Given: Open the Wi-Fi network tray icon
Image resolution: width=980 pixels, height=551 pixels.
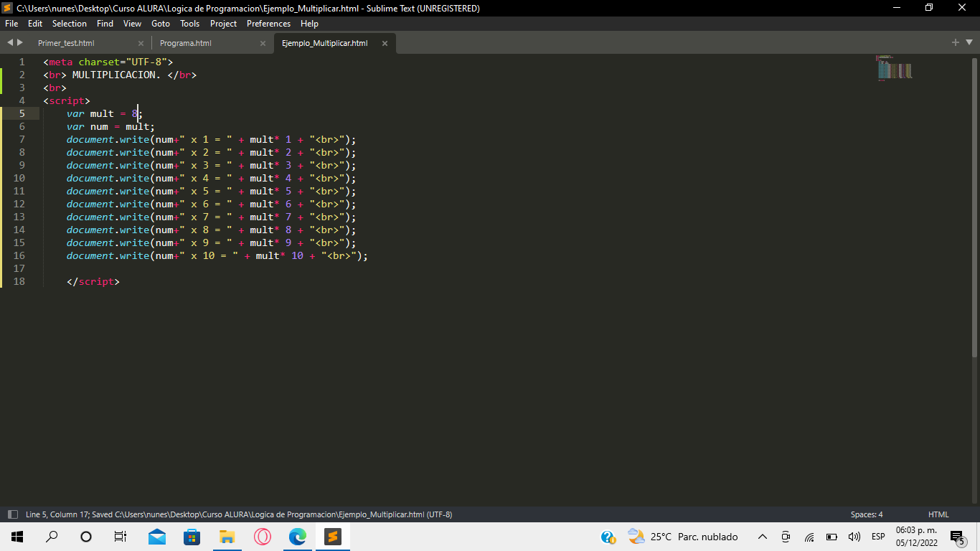Looking at the screenshot, I should pos(809,537).
